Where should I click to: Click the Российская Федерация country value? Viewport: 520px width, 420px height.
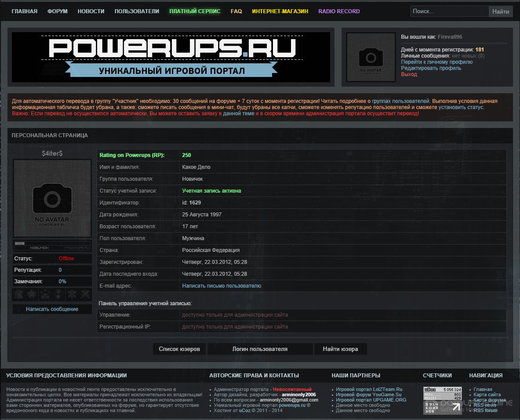[x=211, y=250]
